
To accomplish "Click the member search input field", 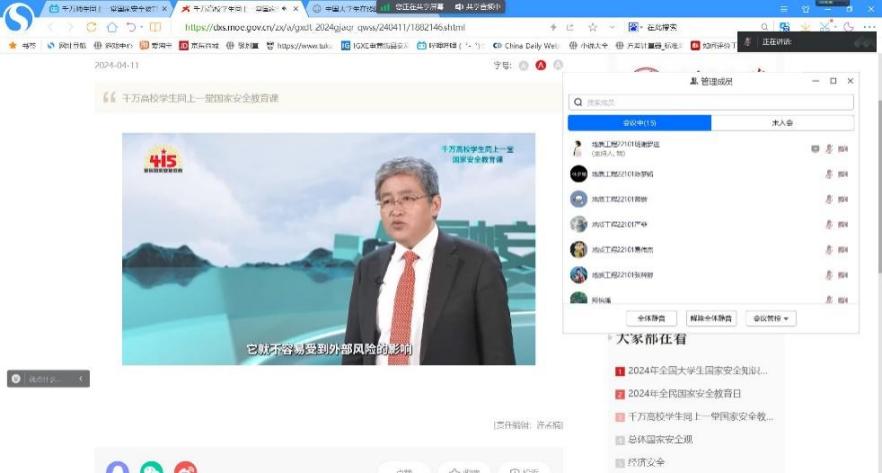I will [x=711, y=102].
